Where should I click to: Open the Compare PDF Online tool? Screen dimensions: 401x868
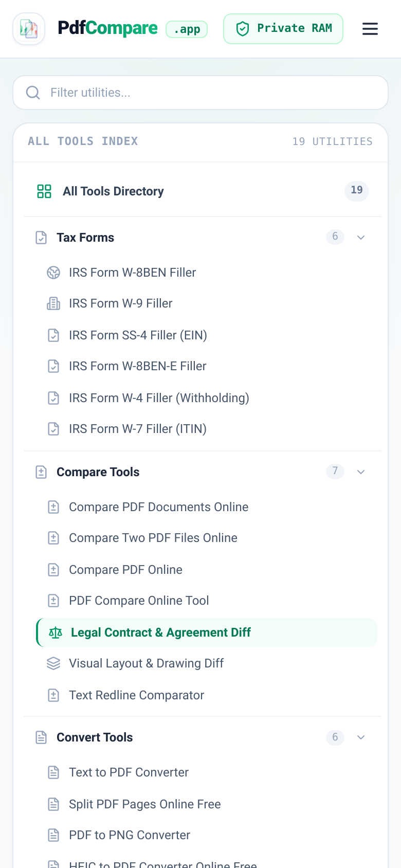[x=207, y=570]
